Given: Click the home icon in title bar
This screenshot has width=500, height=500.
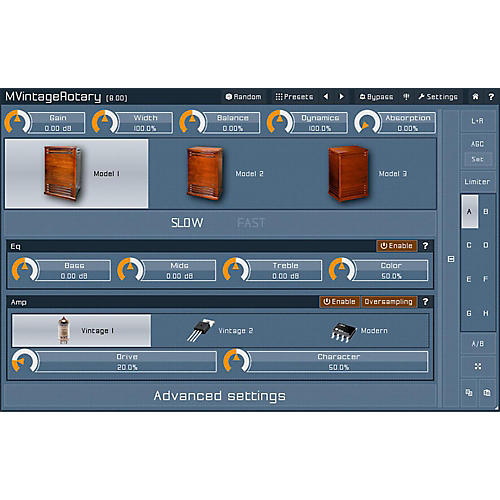Looking at the screenshot, I should pyautogui.click(x=475, y=97).
